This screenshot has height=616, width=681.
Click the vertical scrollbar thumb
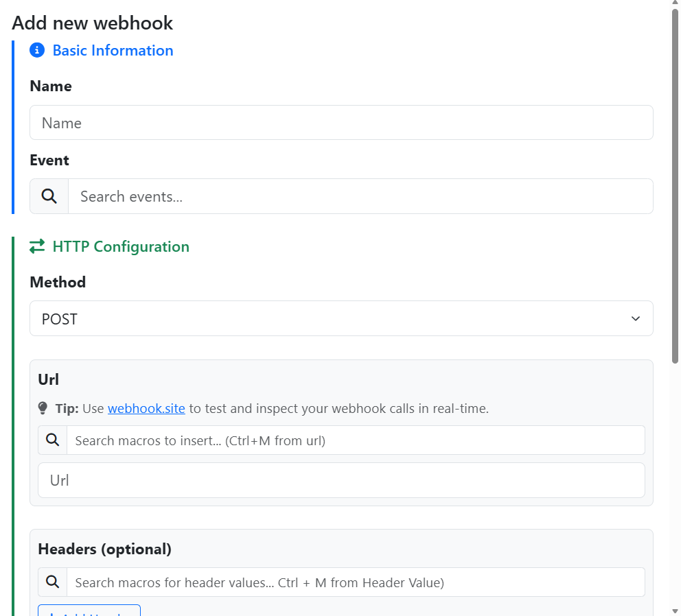tap(675, 185)
